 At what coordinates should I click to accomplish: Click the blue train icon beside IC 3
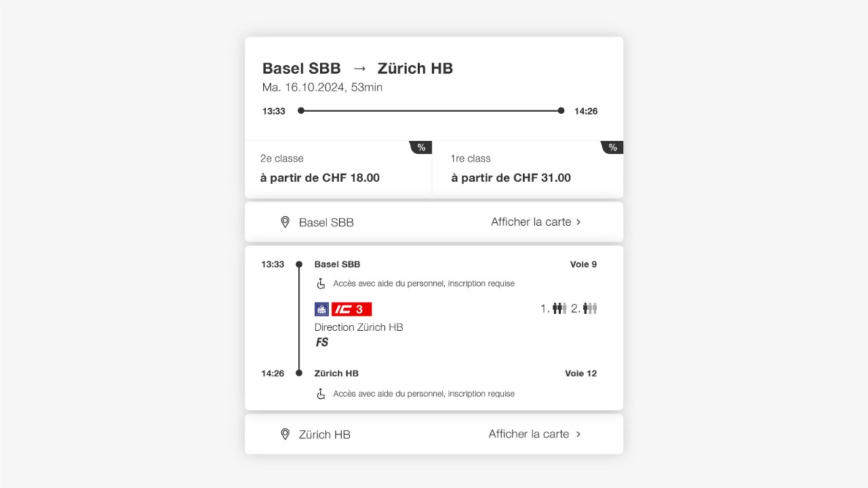tap(321, 309)
